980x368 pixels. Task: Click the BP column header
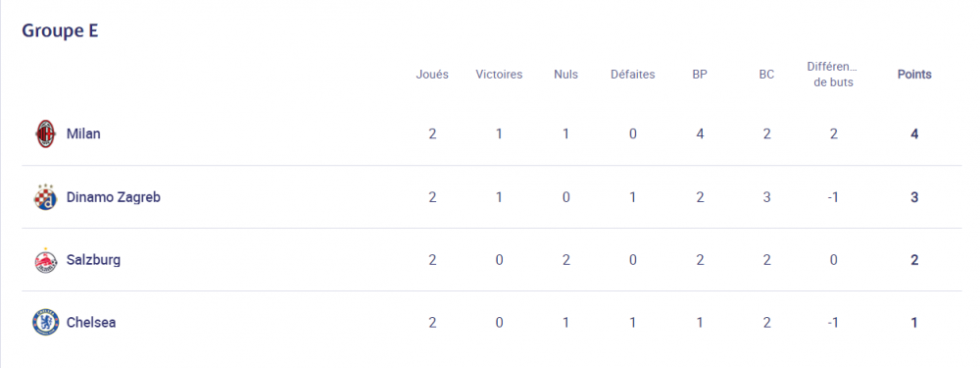tap(700, 75)
